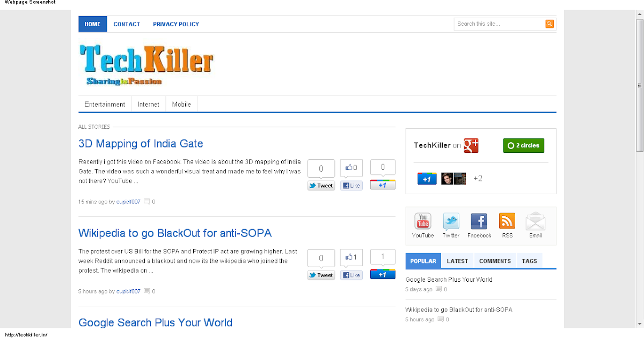Open the Twitter bird icon
The height and width of the screenshot is (338, 644).
[x=451, y=221]
